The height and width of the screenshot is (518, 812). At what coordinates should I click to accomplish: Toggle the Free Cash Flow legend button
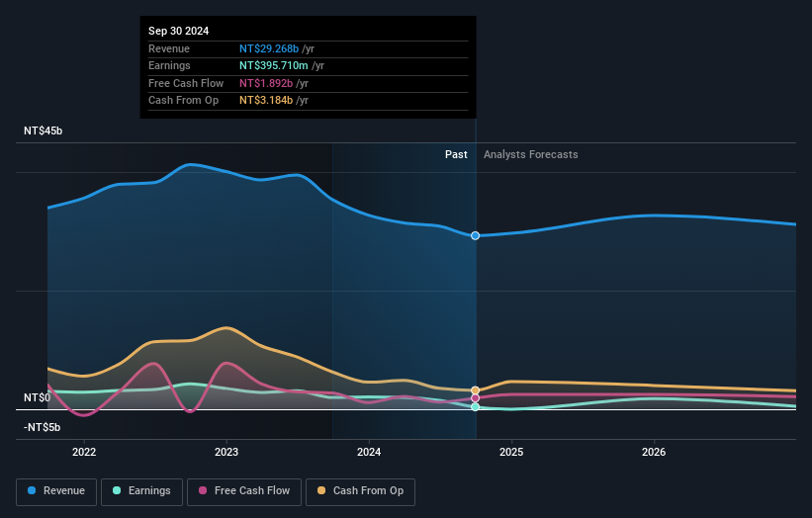click(244, 491)
